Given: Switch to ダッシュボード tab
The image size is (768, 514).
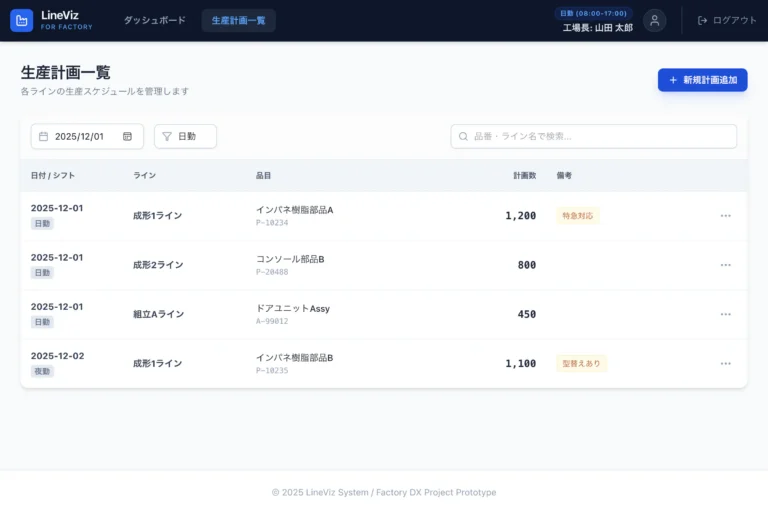Looking at the screenshot, I should click(x=154, y=20).
